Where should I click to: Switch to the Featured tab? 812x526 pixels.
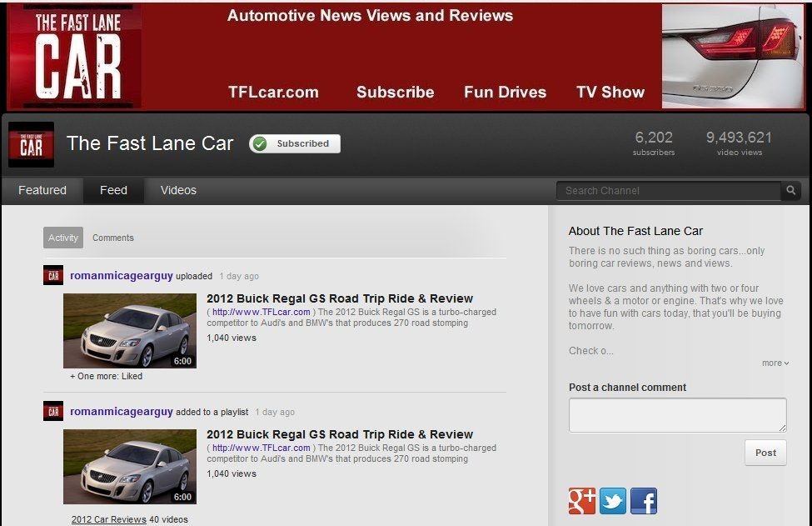(x=42, y=190)
